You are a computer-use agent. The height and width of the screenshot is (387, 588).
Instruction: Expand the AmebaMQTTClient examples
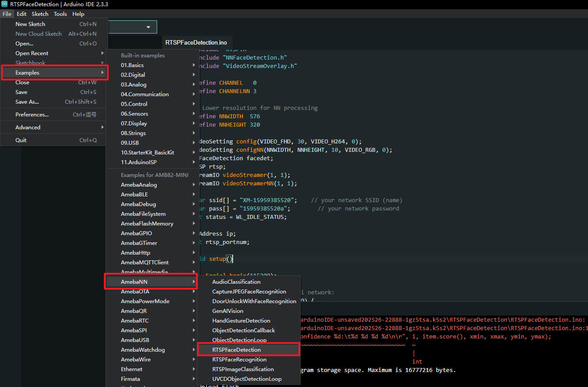tap(152, 263)
